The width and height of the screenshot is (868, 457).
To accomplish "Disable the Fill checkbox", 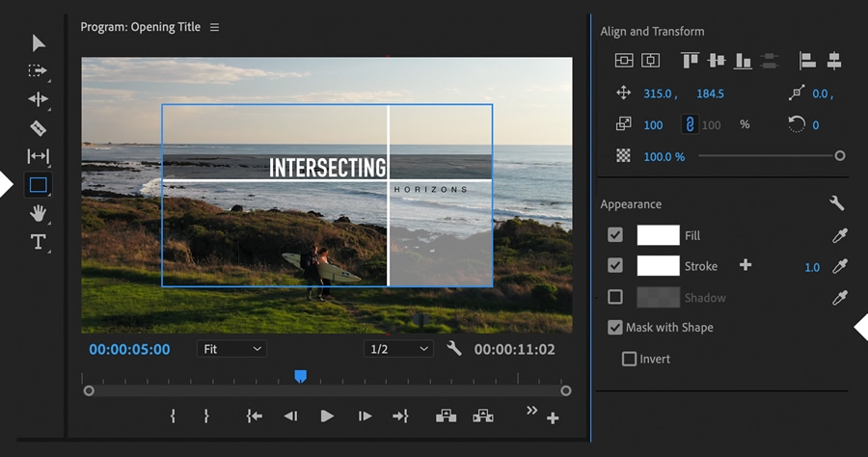I will (615, 235).
